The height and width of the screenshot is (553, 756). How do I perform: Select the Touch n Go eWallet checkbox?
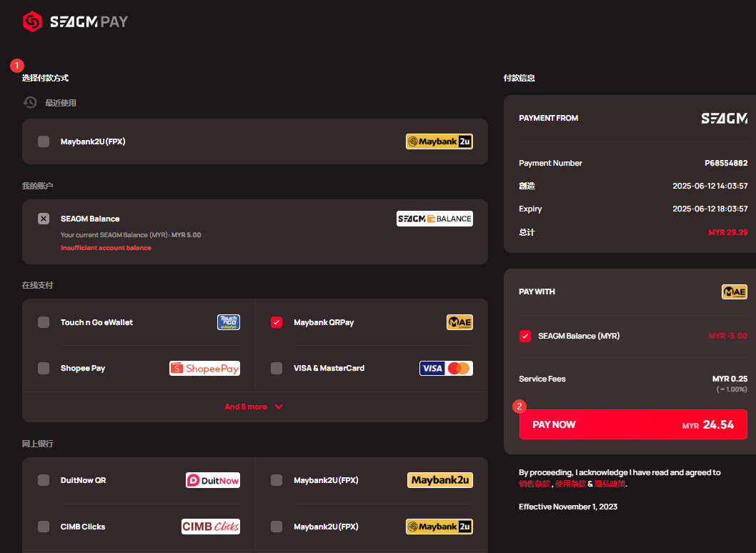click(x=44, y=322)
